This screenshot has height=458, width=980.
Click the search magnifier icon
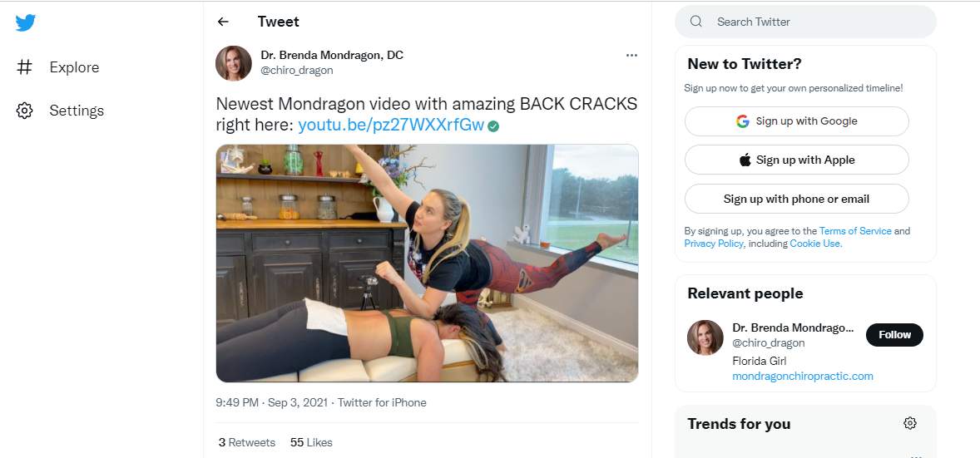tap(696, 22)
